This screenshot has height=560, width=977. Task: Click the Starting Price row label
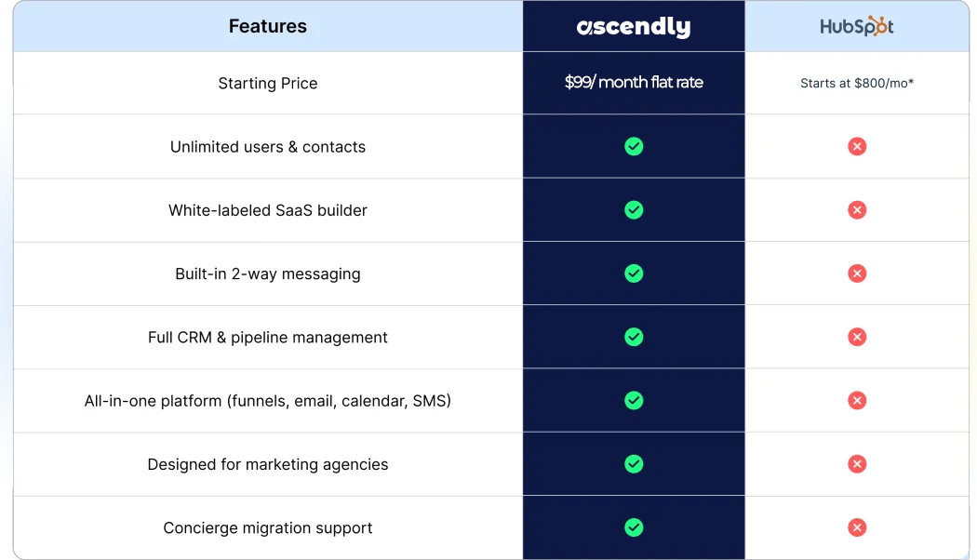tap(268, 84)
